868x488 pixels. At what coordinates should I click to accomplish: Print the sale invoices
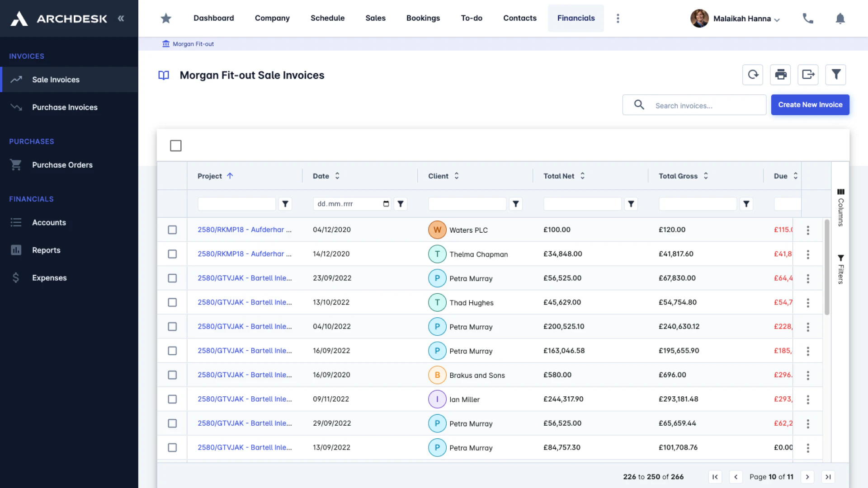[780, 75]
